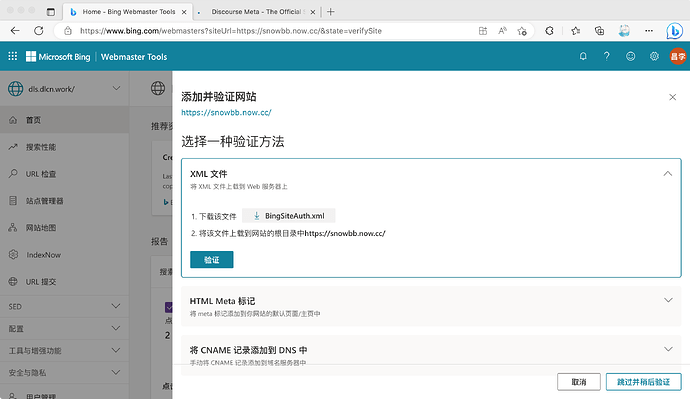Expand the 安全与隐私 sidebar group
Screen dimensions: 690x399
coord(64,373)
